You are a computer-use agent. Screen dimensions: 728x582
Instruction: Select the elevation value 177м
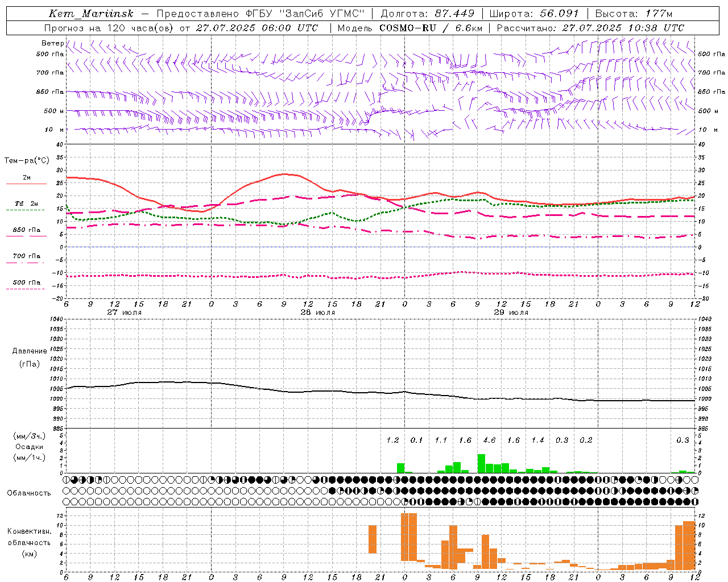tap(659, 14)
